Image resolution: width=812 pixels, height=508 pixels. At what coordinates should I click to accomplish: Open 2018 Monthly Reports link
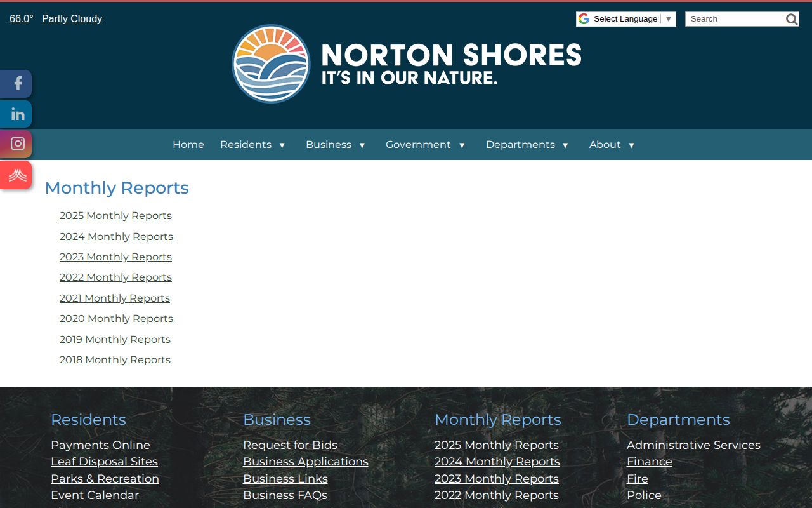pyautogui.click(x=115, y=359)
